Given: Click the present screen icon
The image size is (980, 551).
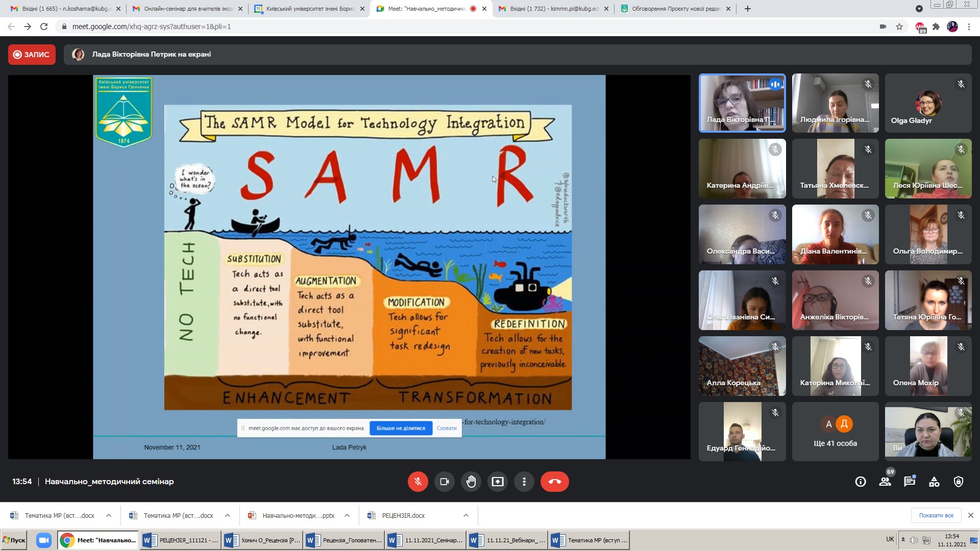Looking at the screenshot, I should (x=498, y=482).
